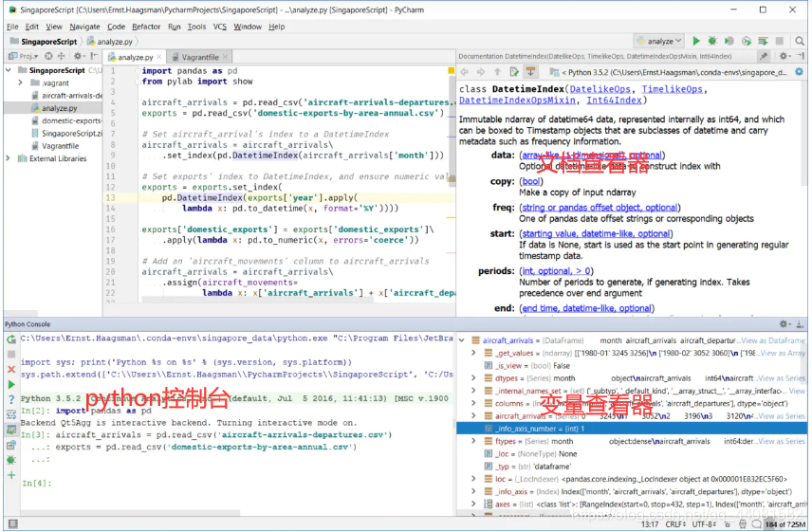Viewport: 812px width, 532px height.
Task: Open the File menu
Action: click(x=12, y=27)
